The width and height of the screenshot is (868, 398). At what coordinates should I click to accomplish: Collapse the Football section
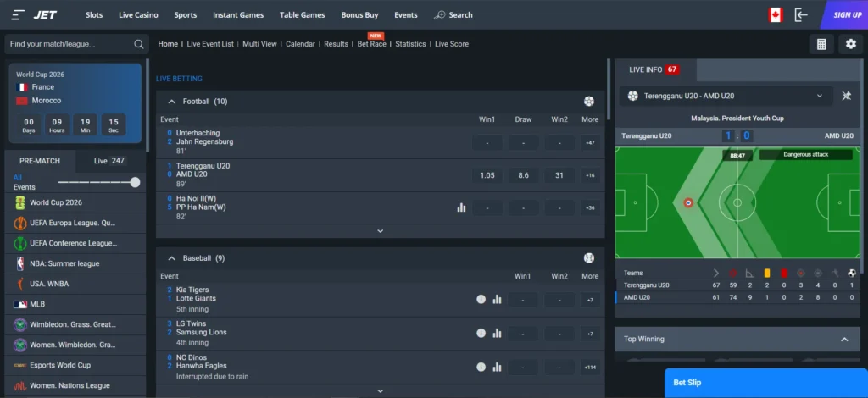coord(171,101)
